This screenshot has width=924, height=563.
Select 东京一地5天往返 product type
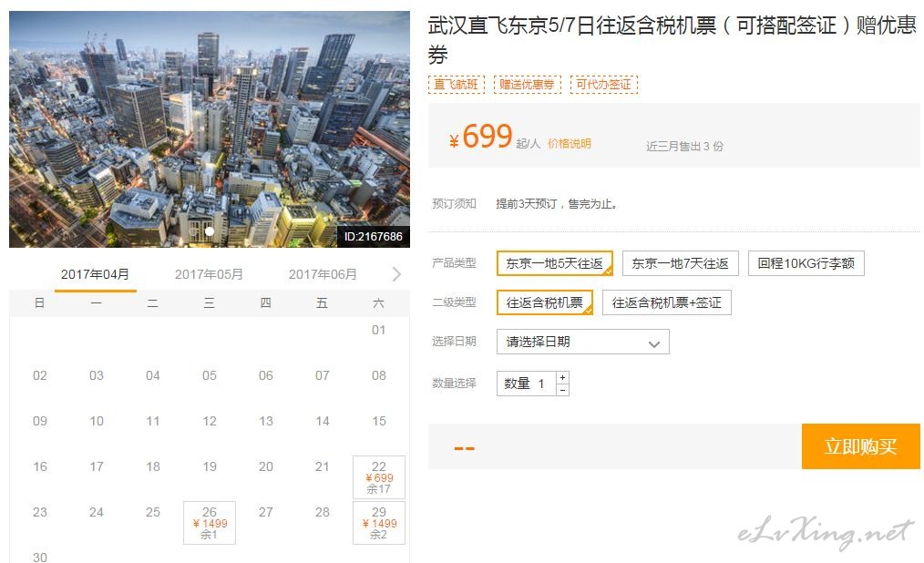pos(555,263)
